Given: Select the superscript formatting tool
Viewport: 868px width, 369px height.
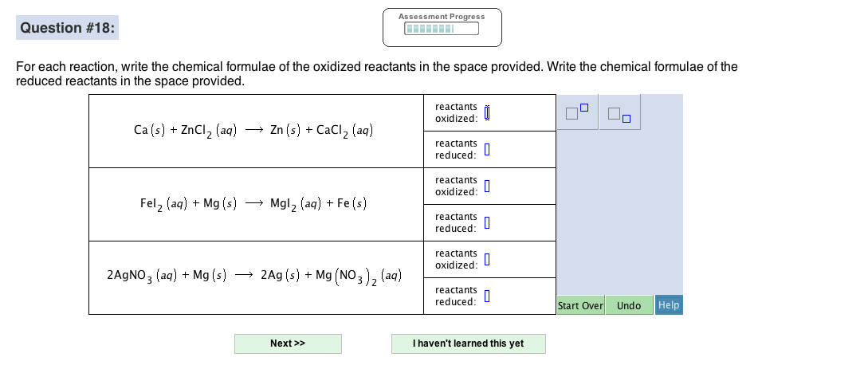Looking at the screenshot, I should (579, 113).
